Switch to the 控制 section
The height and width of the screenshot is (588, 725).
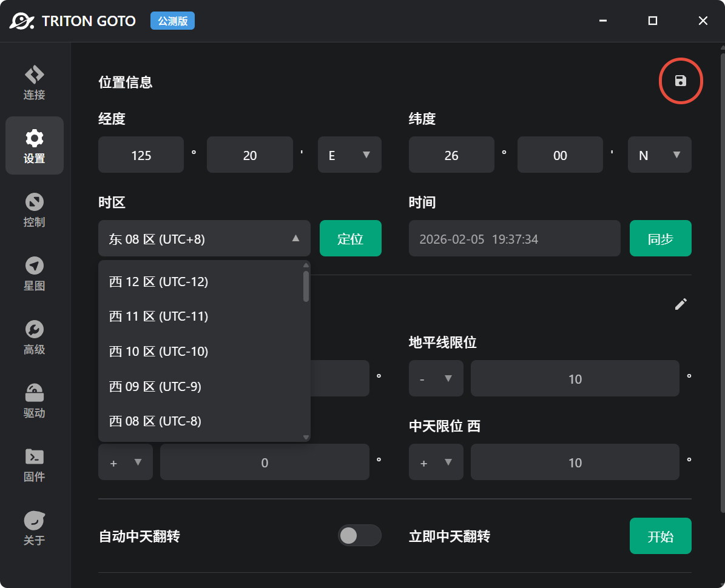pos(34,210)
